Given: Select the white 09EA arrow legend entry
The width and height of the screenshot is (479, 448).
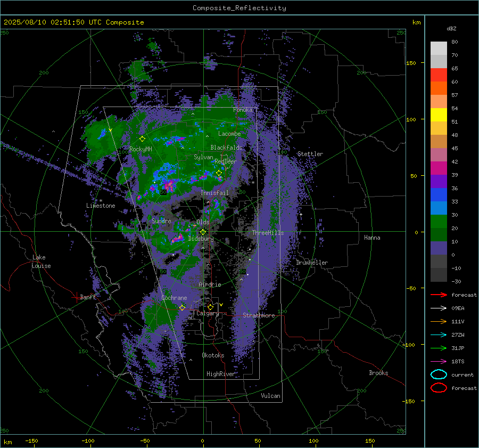Looking at the screenshot, I should coord(439,308).
